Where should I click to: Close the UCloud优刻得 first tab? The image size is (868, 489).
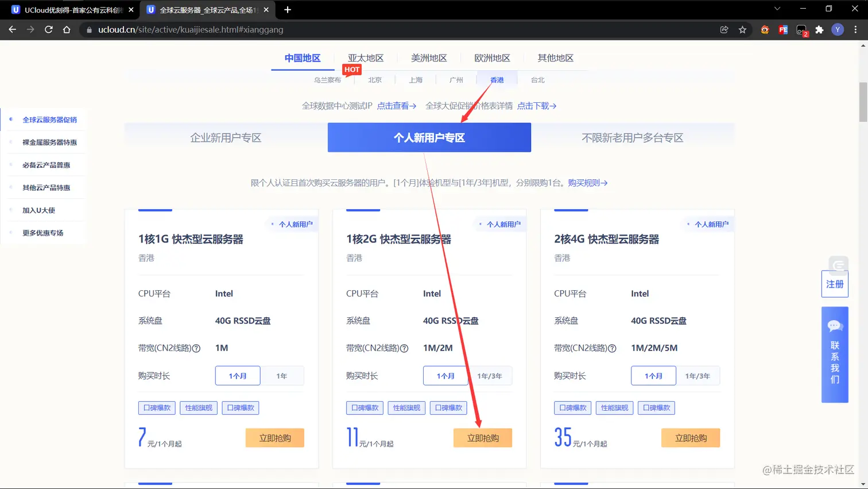point(131,10)
